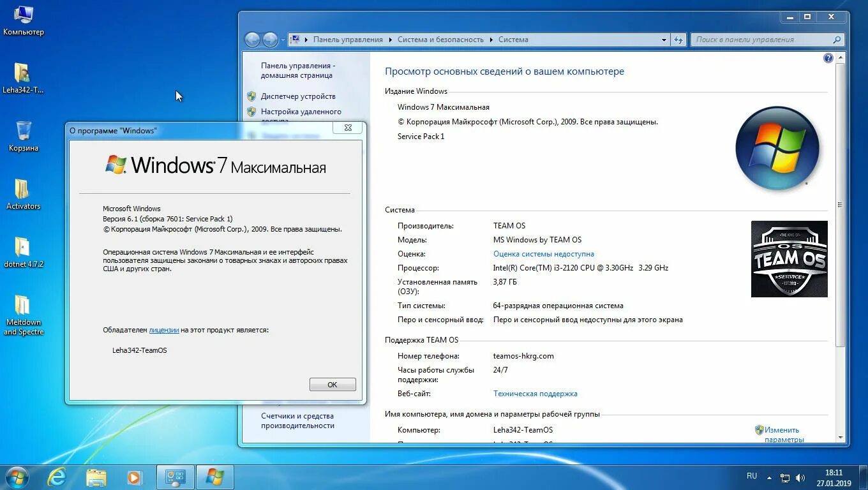This screenshot has width=868, height=490.
Task: Click Оценка системы недоступна link
Action: (544, 254)
